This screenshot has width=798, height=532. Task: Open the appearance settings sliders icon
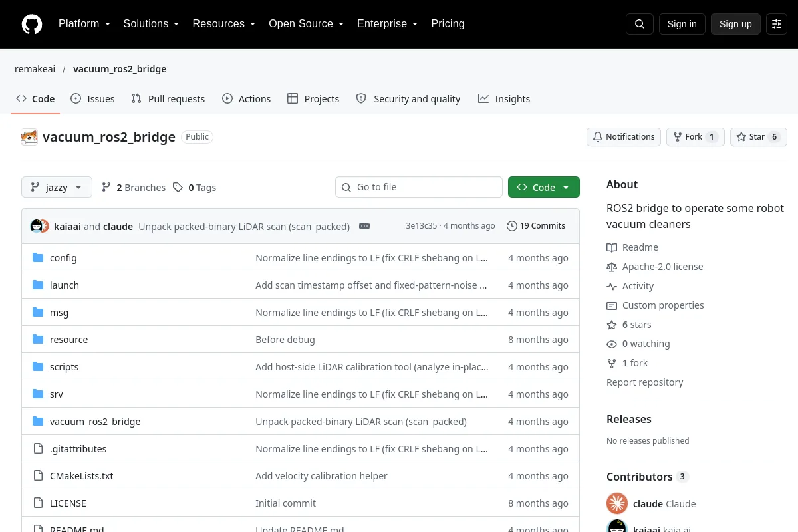[777, 24]
